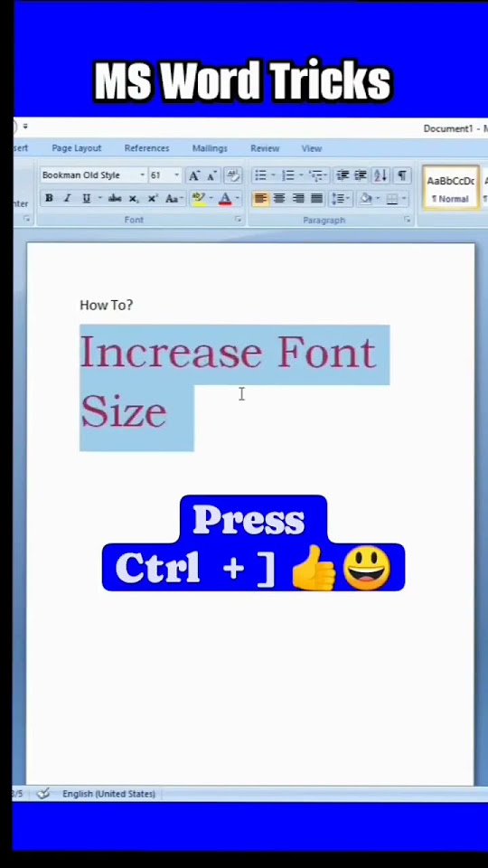
Task: Apply borders button
Action: pos(391,198)
